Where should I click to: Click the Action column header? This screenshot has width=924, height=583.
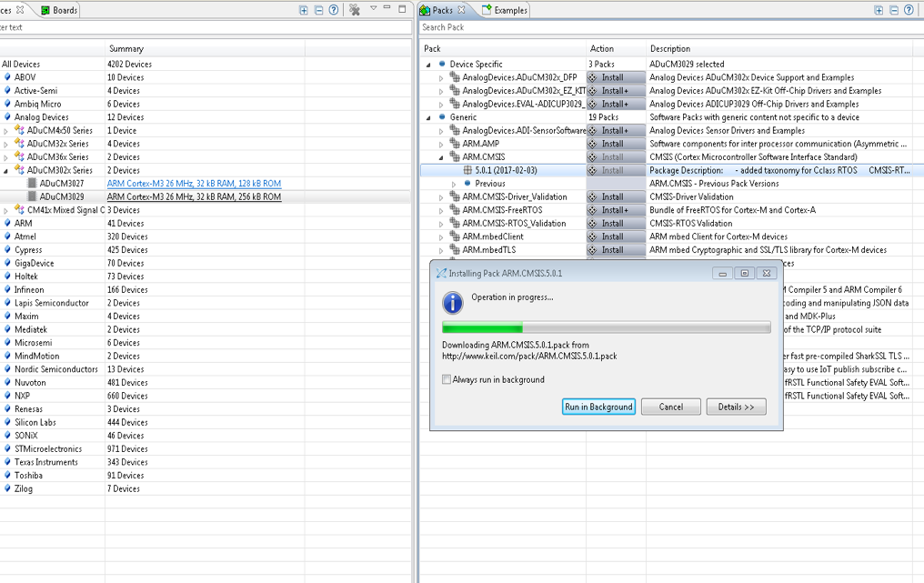[616, 48]
